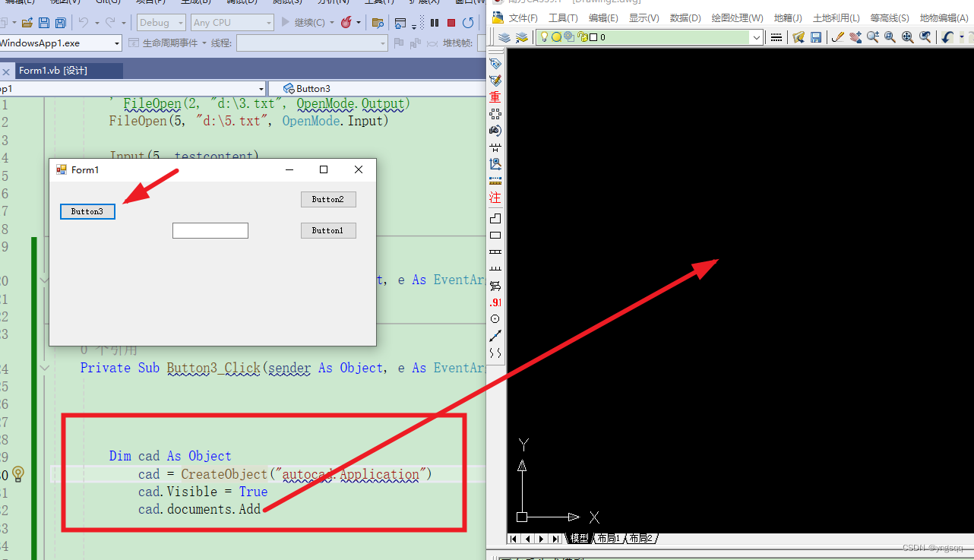Screen dimensions: 974x560
Task: Open the 编辑(E) menu in CASS
Action: click(603, 17)
